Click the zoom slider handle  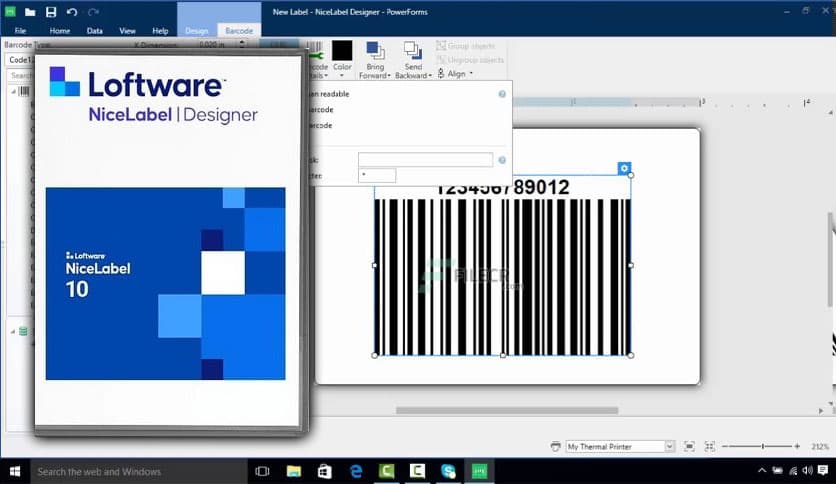(x=763, y=446)
